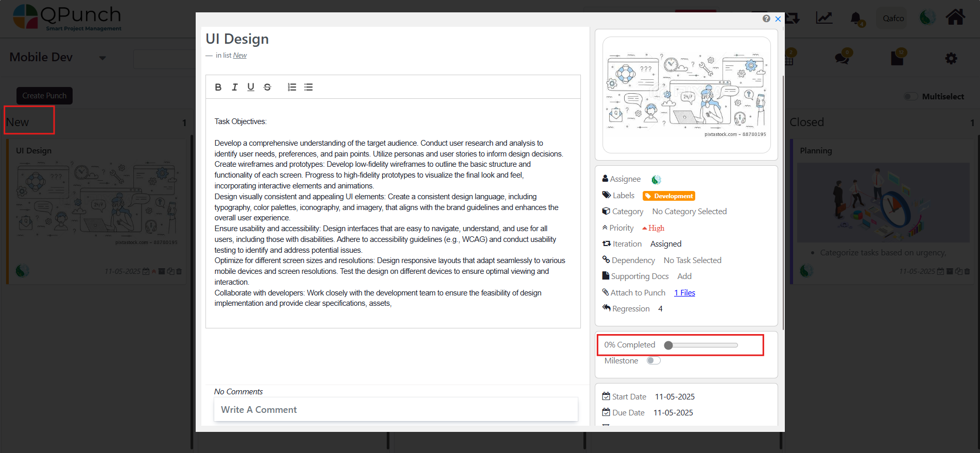Click the Regression value 4
The image size is (980, 453).
(x=660, y=309)
